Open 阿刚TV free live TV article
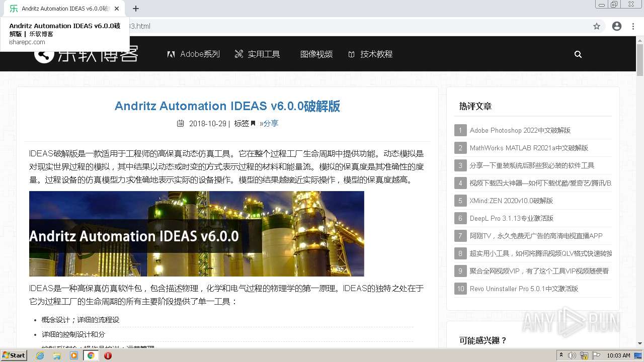This screenshot has height=362, width=644. pyautogui.click(x=536, y=236)
